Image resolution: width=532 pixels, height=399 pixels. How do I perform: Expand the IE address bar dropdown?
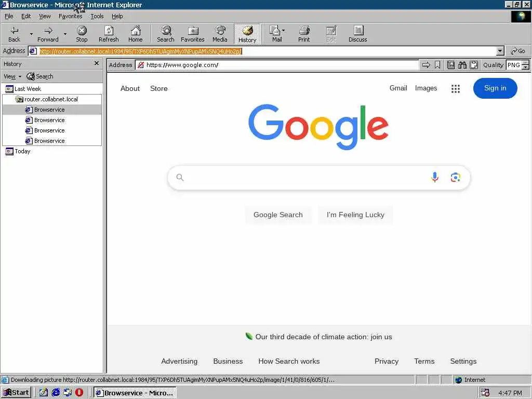500,51
